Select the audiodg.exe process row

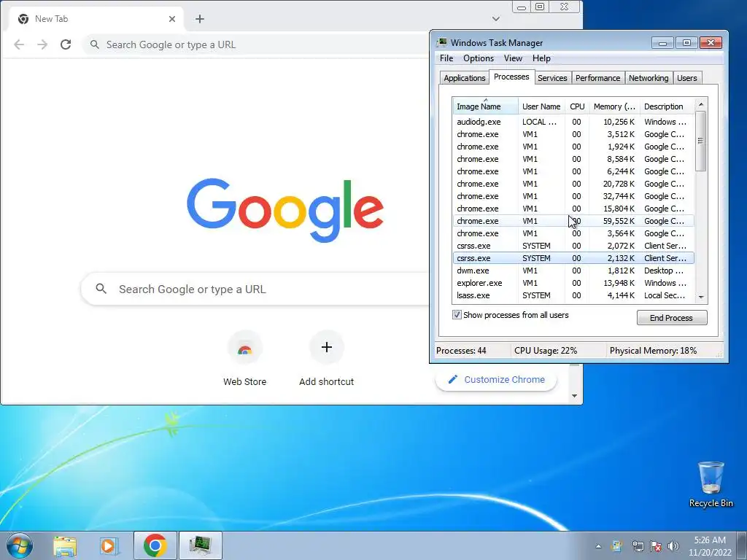pyautogui.click(x=573, y=122)
